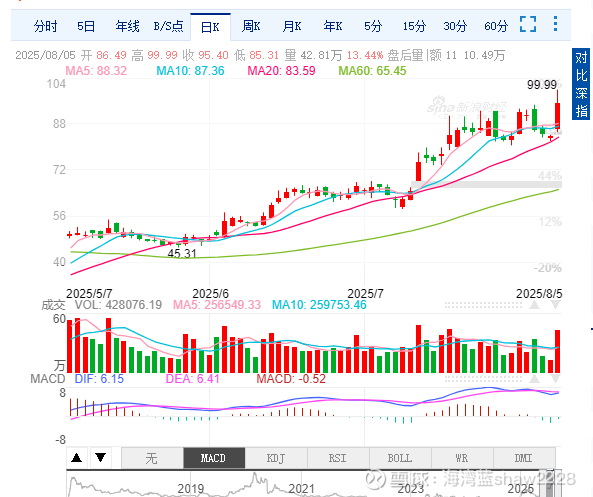The height and width of the screenshot is (497, 593).
Task: Select the 30分 chart tab
Action: click(x=455, y=26)
